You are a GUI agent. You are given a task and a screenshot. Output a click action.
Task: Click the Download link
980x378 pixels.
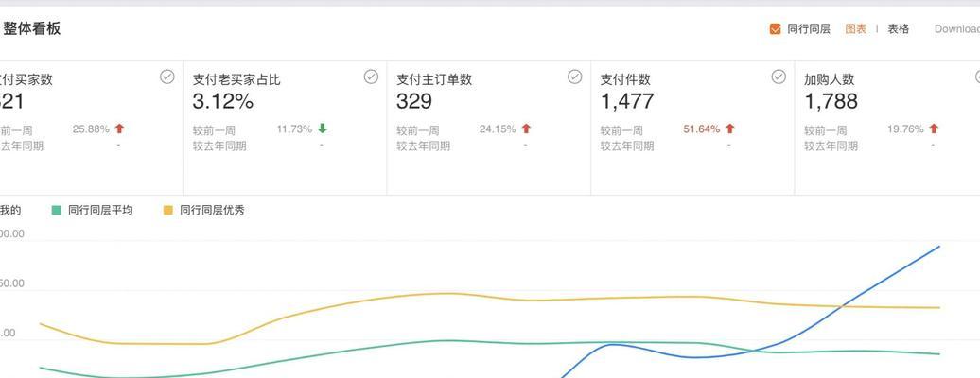coord(957,28)
